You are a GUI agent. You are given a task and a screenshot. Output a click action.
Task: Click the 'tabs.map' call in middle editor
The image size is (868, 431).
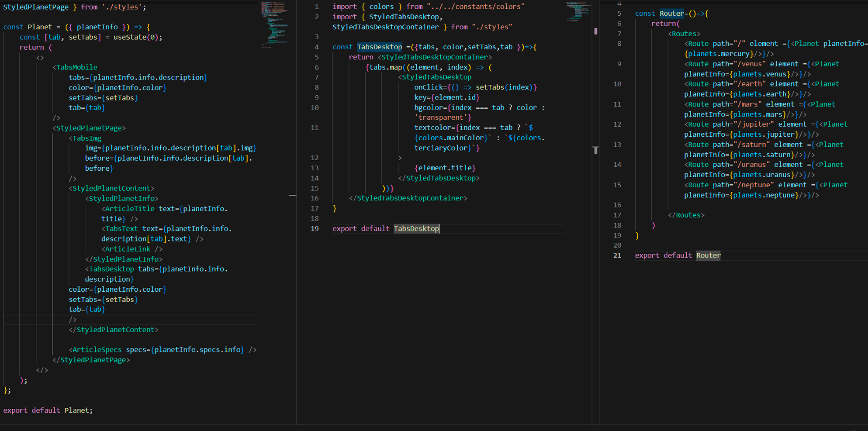point(386,67)
